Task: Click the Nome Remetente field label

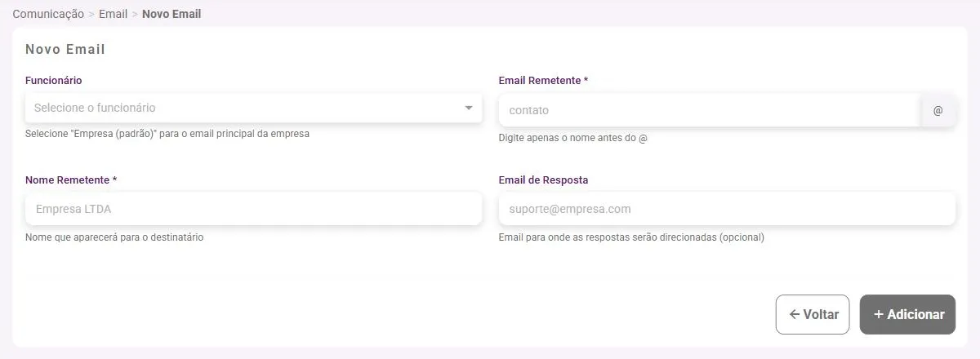Action: click(72, 179)
